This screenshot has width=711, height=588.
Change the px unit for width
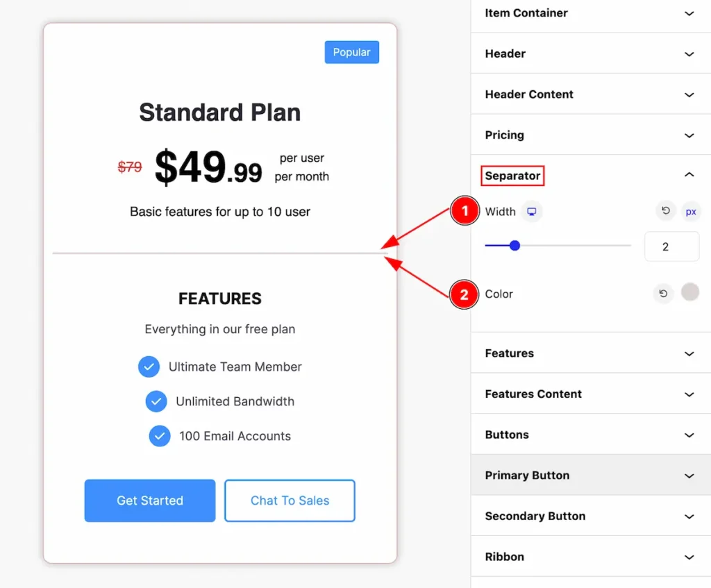pyautogui.click(x=691, y=212)
